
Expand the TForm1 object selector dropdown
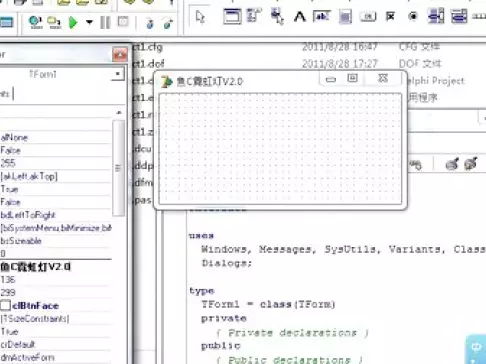point(118,74)
